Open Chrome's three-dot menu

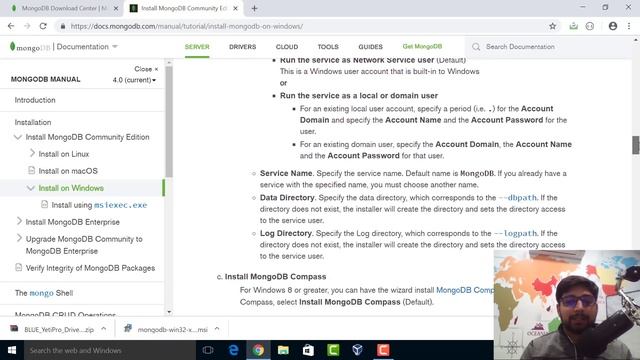pyautogui.click(x=629, y=26)
